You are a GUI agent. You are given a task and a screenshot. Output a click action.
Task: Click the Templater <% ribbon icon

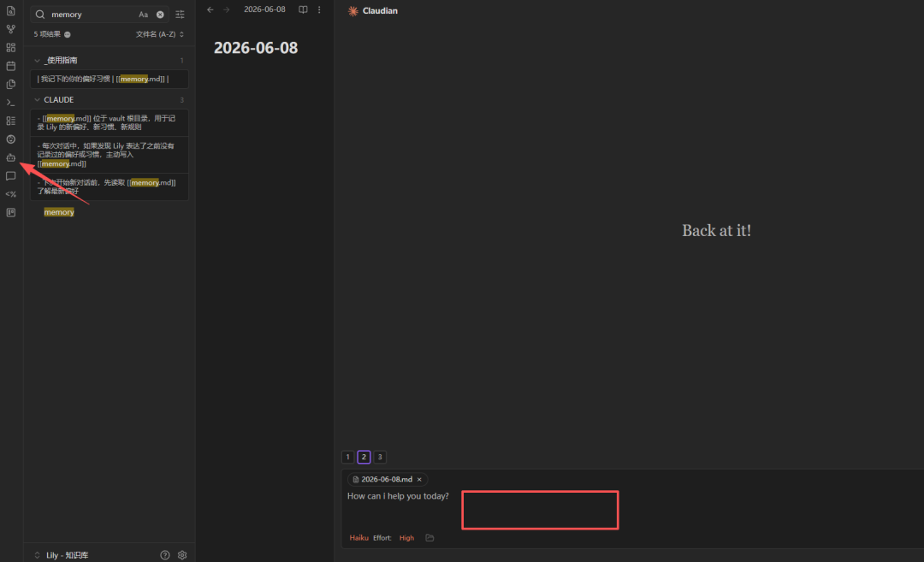click(10, 194)
